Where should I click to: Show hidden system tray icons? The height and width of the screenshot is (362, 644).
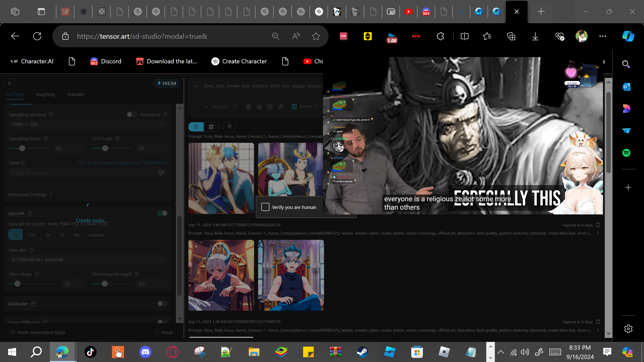[501, 352]
